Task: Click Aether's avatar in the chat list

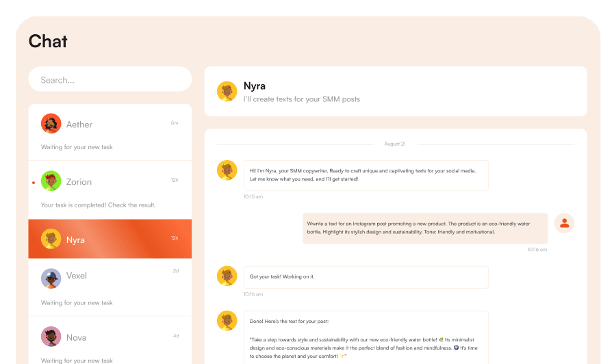Action: [51, 124]
